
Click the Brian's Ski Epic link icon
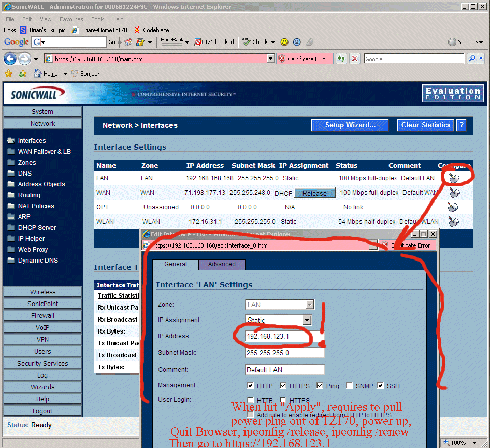(23, 30)
